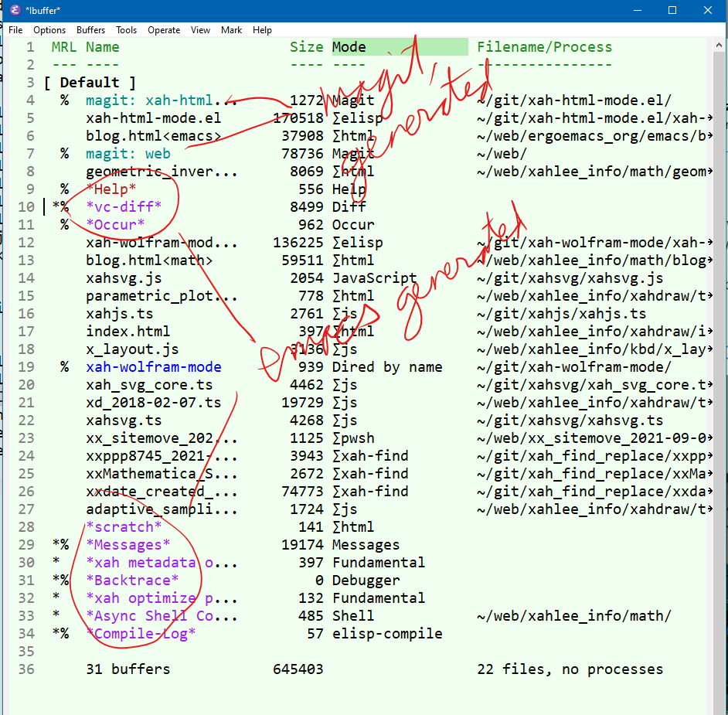The height and width of the screenshot is (715, 728).
Task: Select the xah-wolfram-mod... elisp buffer
Action: point(162,243)
